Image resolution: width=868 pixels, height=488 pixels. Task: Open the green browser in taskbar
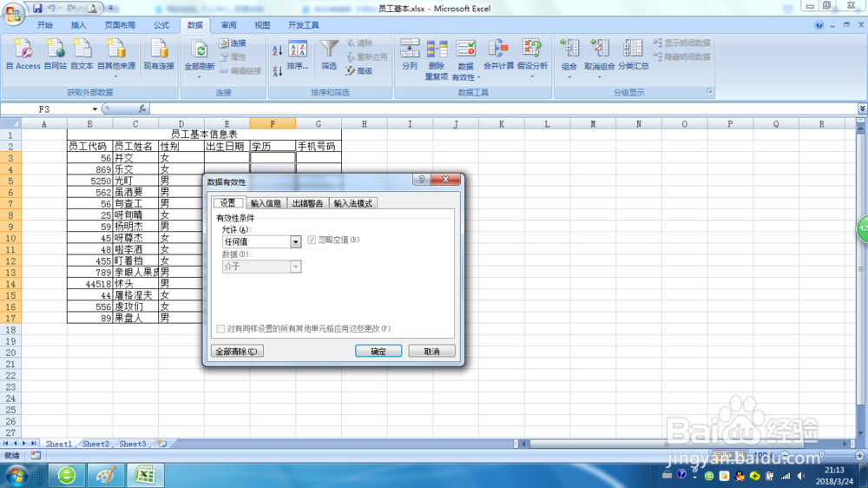click(67, 475)
